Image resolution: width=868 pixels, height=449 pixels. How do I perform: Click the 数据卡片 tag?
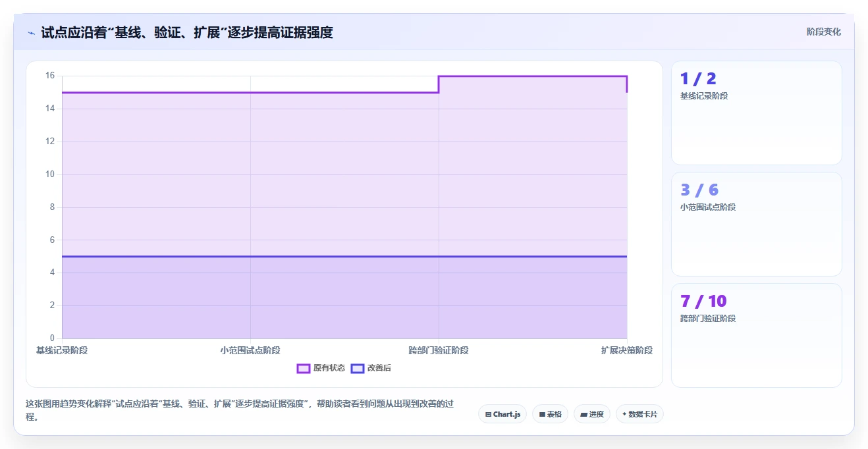click(639, 414)
